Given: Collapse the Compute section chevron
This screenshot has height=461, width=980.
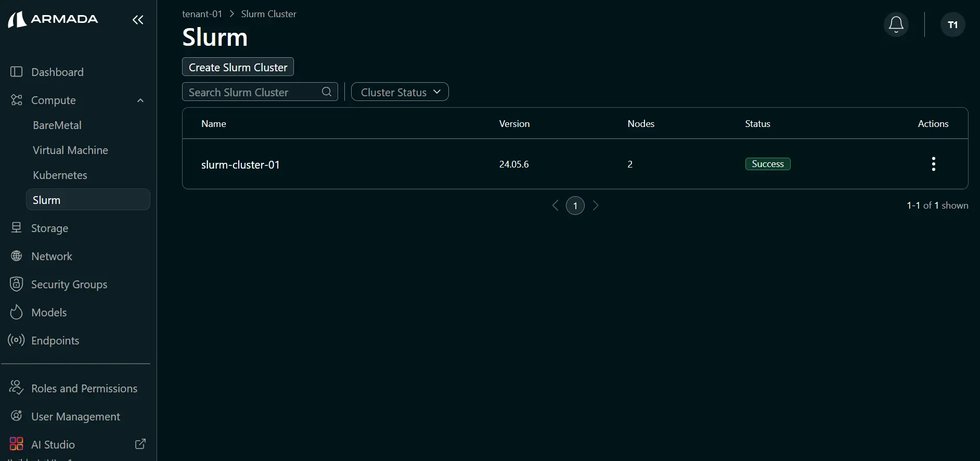Looking at the screenshot, I should (x=140, y=100).
